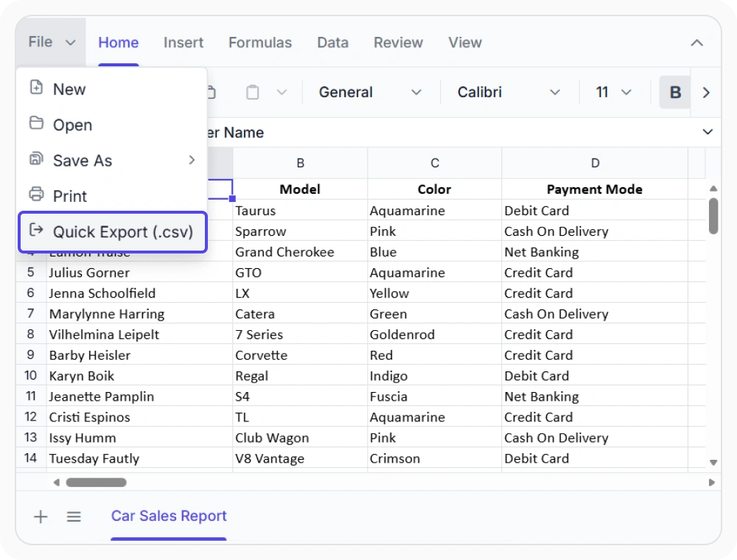
Task: Click the Vilhelmina Leipelt cell
Action: pyautogui.click(x=139, y=335)
